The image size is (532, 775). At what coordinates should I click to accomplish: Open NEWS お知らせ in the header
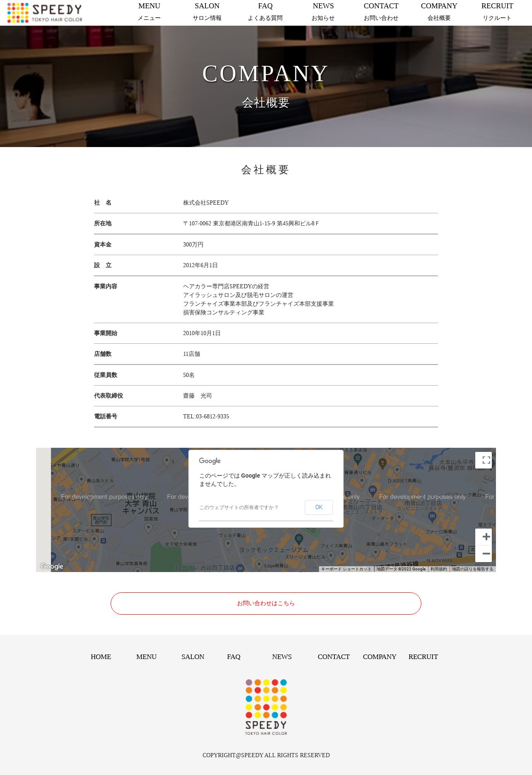click(x=323, y=12)
